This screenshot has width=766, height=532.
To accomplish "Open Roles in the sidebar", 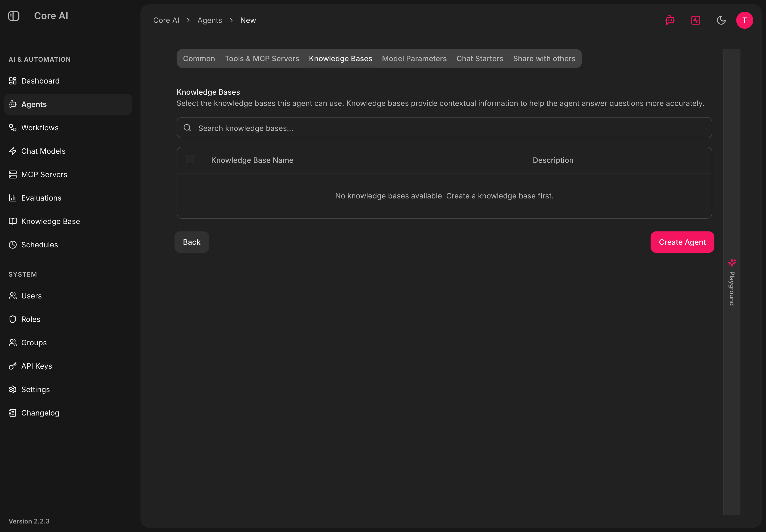I will [68, 319].
